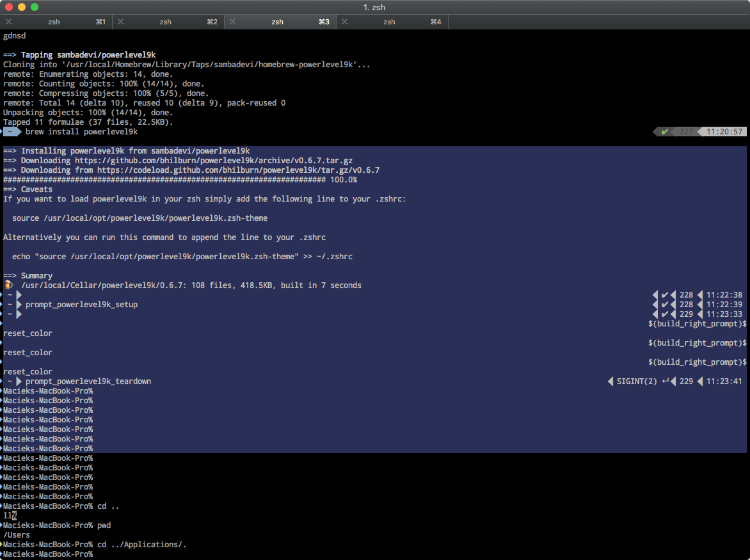Click the beer mug icon in Summary line
Screen dimensions: 750x560
(x=8, y=285)
